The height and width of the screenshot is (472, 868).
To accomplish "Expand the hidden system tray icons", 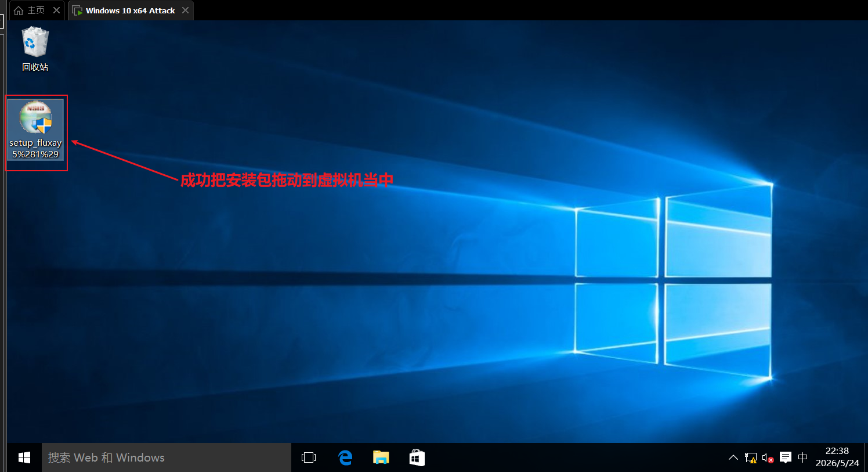I will (x=733, y=457).
